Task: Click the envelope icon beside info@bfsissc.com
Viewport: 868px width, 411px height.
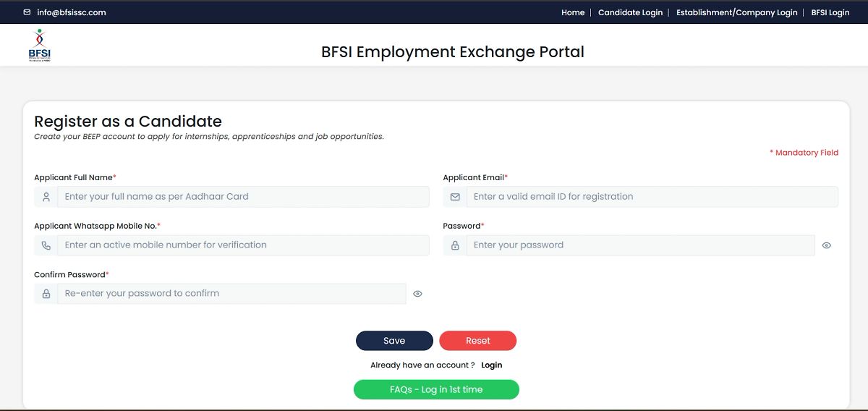Action: pos(27,12)
